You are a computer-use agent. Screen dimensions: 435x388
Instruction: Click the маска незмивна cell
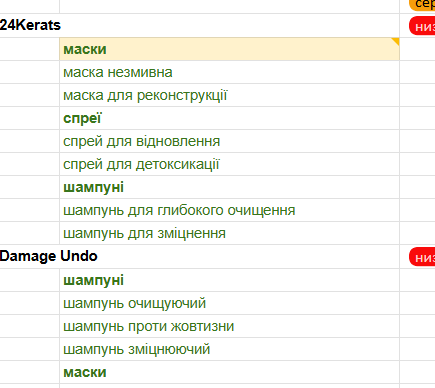pyautogui.click(x=229, y=72)
